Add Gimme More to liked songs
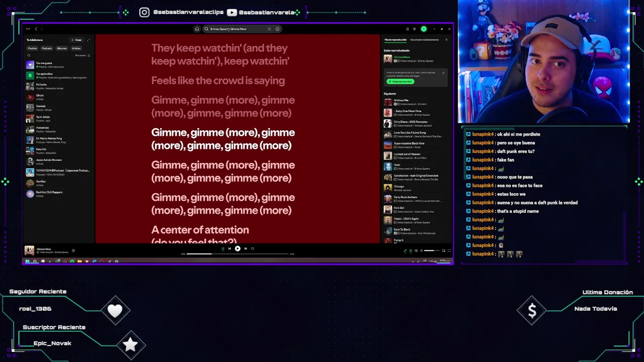 (73, 250)
